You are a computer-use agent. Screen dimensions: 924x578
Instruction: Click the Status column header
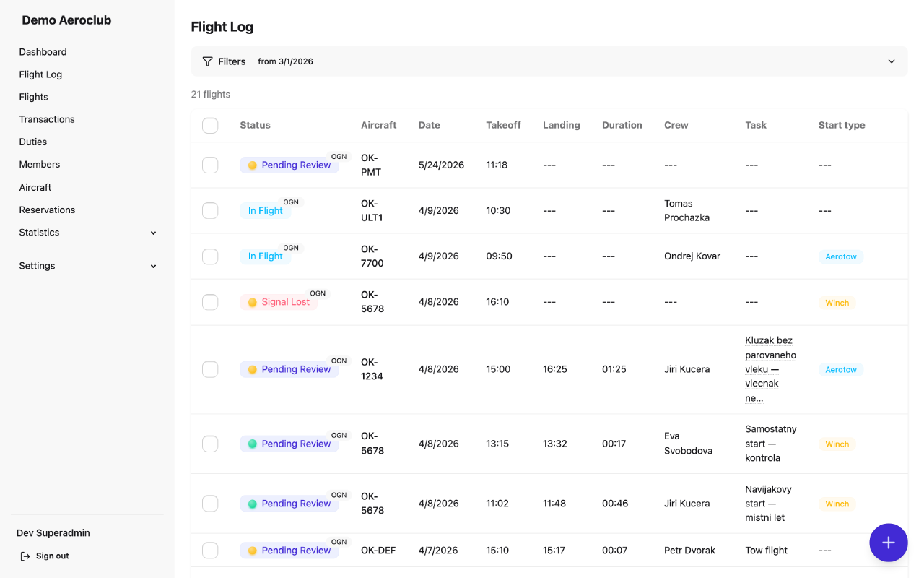(x=255, y=126)
